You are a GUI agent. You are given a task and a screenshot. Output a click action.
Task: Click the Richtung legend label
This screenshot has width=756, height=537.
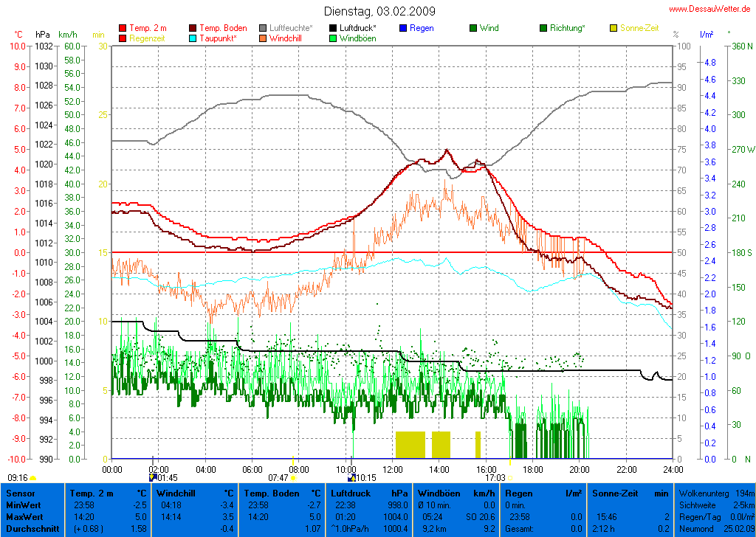(x=567, y=28)
